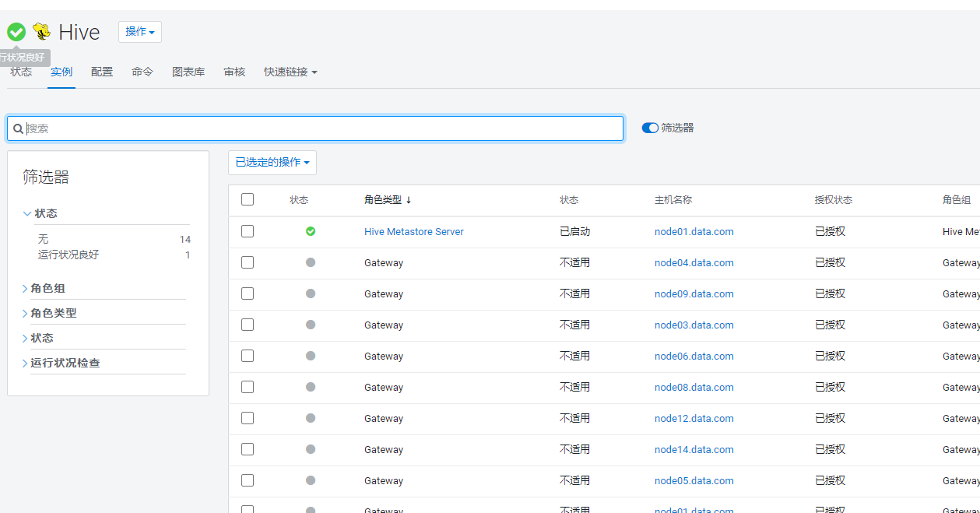Open host link node01.data.com in Metastore row
The width and height of the screenshot is (980, 513).
coord(694,231)
